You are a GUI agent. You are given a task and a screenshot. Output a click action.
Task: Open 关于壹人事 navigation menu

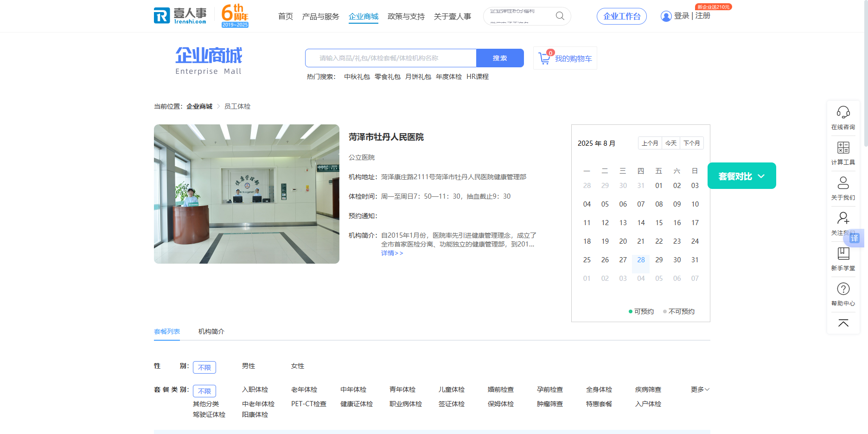(453, 16)
